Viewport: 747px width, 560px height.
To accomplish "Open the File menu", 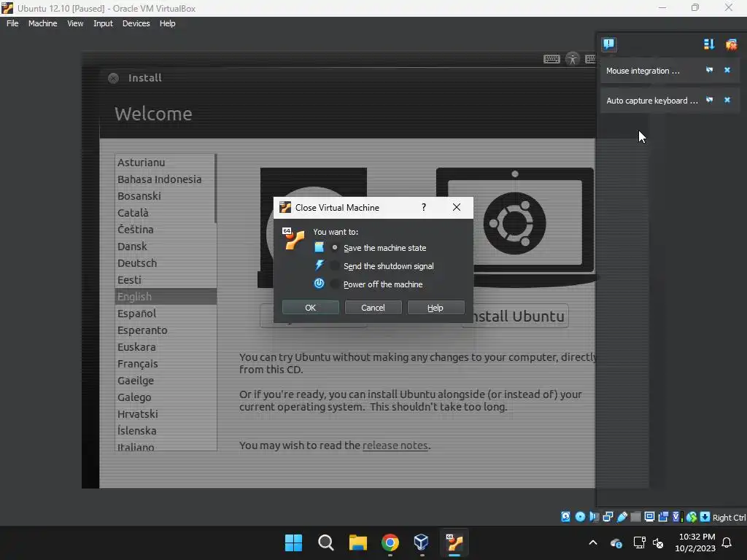I will click(12, 23).
